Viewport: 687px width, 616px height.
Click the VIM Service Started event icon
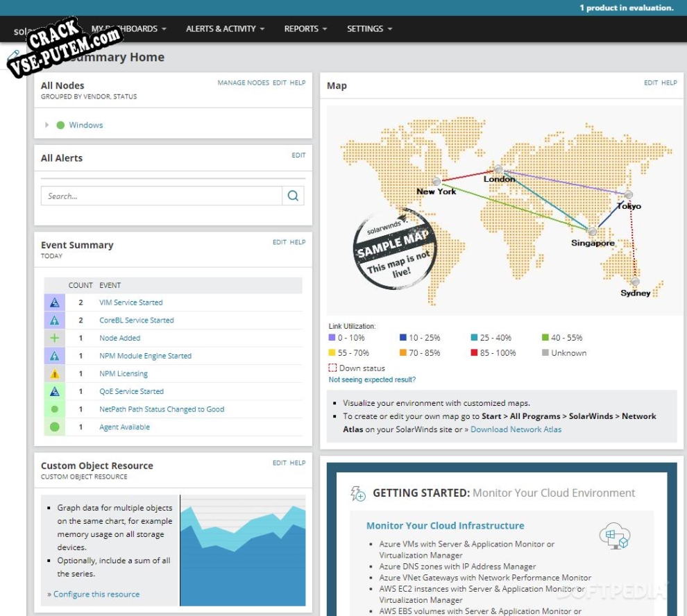point(54,302)
